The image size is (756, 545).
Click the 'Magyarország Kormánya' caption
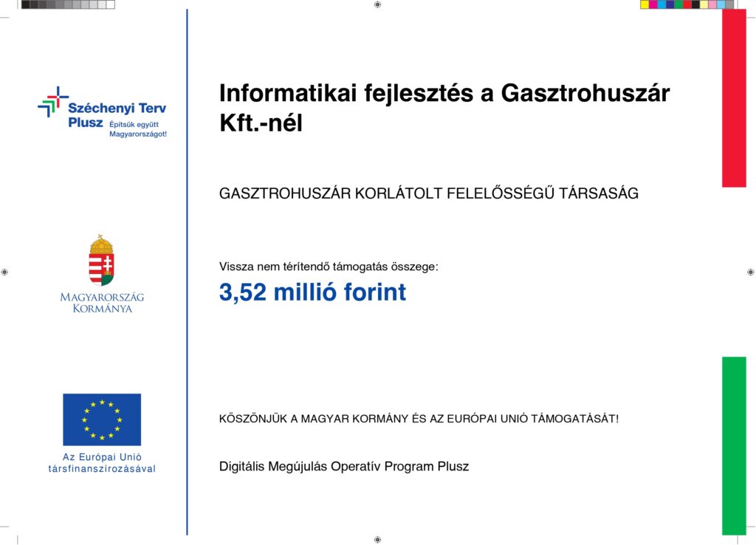[x=102, y=303]
